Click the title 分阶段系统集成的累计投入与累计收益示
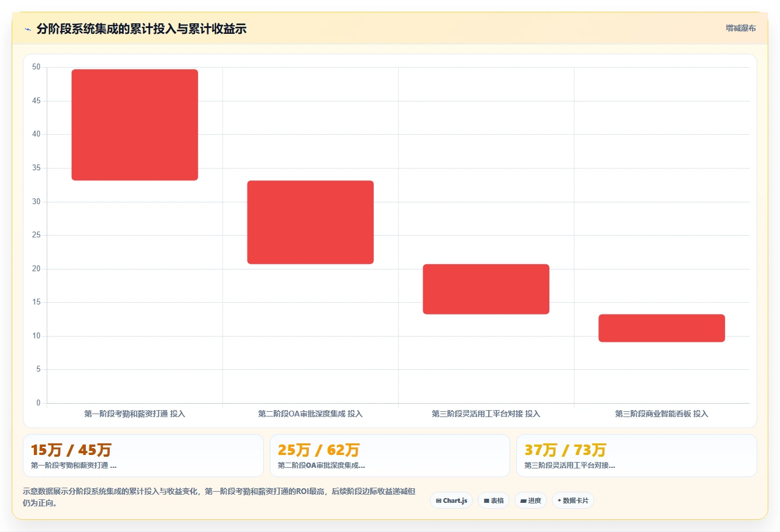Image resolution: width=780 pixels, height=532 pixels. pos(141,29)
